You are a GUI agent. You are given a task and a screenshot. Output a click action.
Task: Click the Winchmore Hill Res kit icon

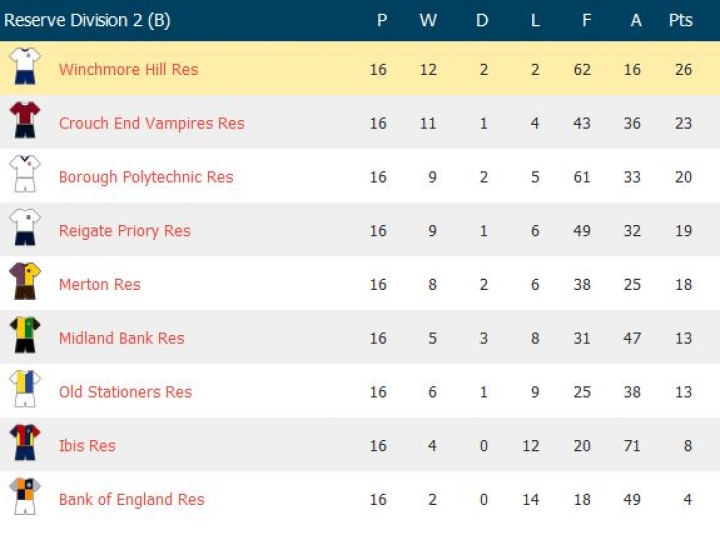pos(24,66)
